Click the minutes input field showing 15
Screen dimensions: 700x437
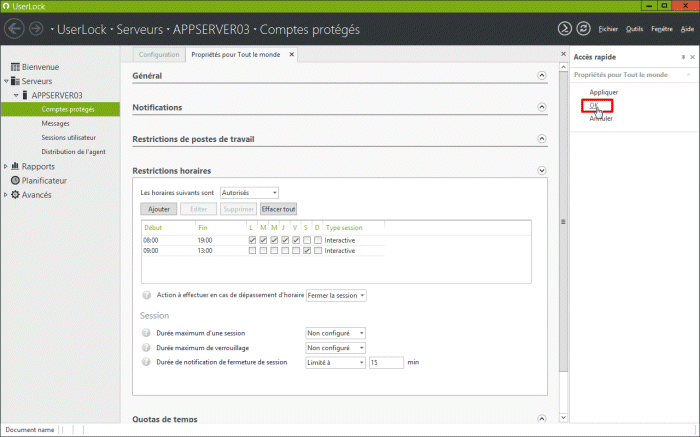[386, 362]
